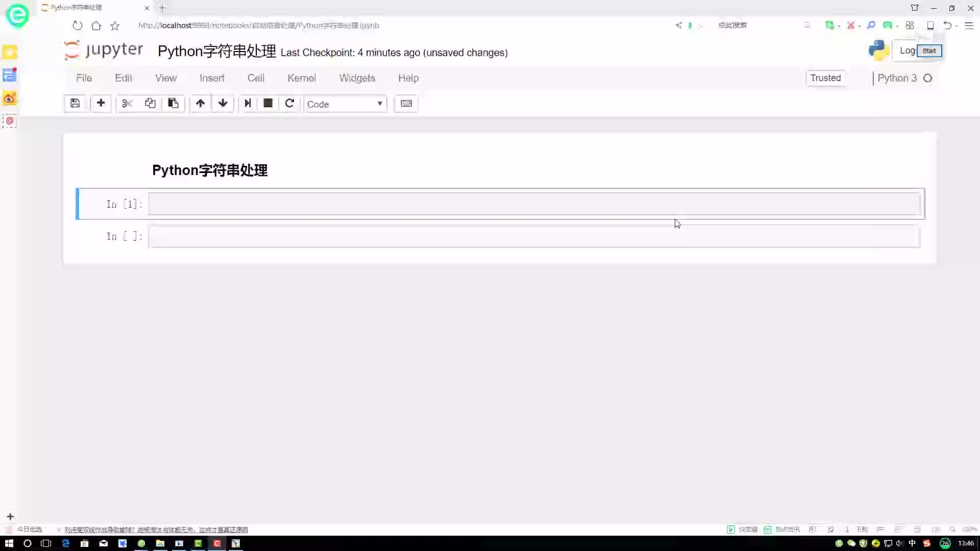Cut selected cells with the scissors icon

point(127,104)
